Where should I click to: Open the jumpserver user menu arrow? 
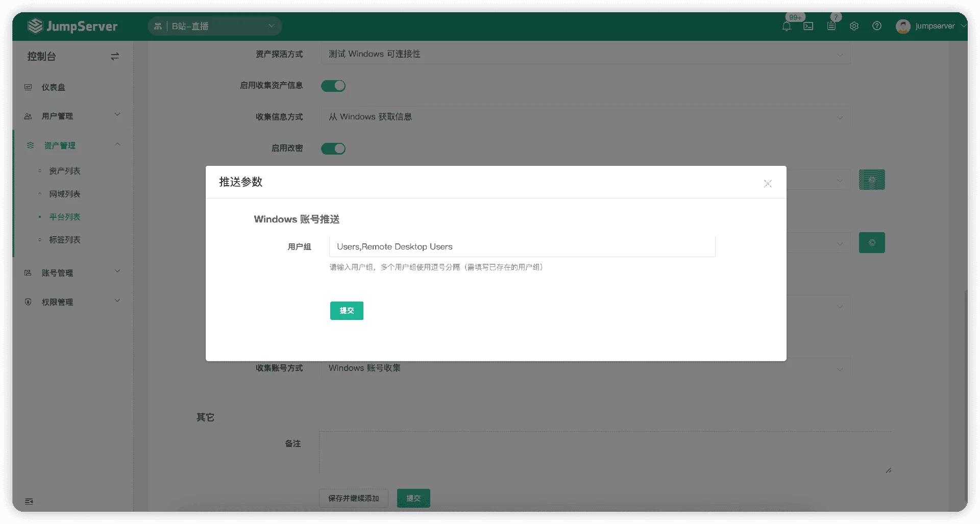click(x=964, y=26)
